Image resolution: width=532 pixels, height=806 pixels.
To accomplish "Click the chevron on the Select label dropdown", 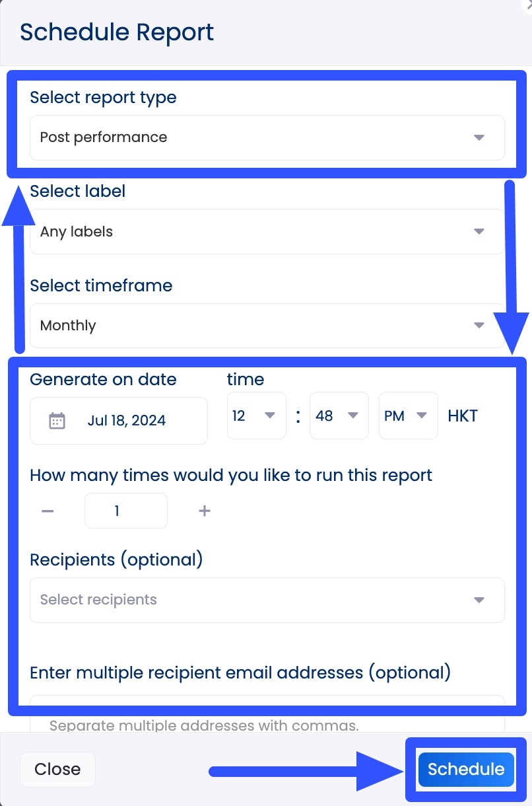I will tap(480, 232).
